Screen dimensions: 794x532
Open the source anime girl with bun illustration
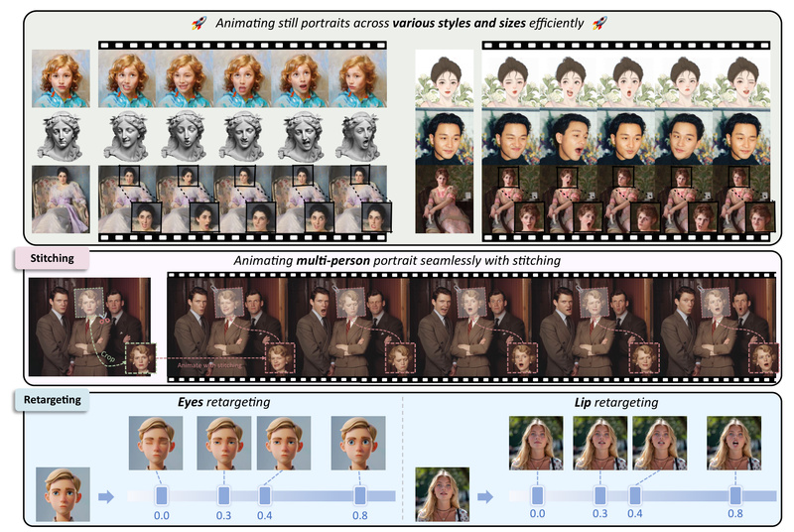444,78
